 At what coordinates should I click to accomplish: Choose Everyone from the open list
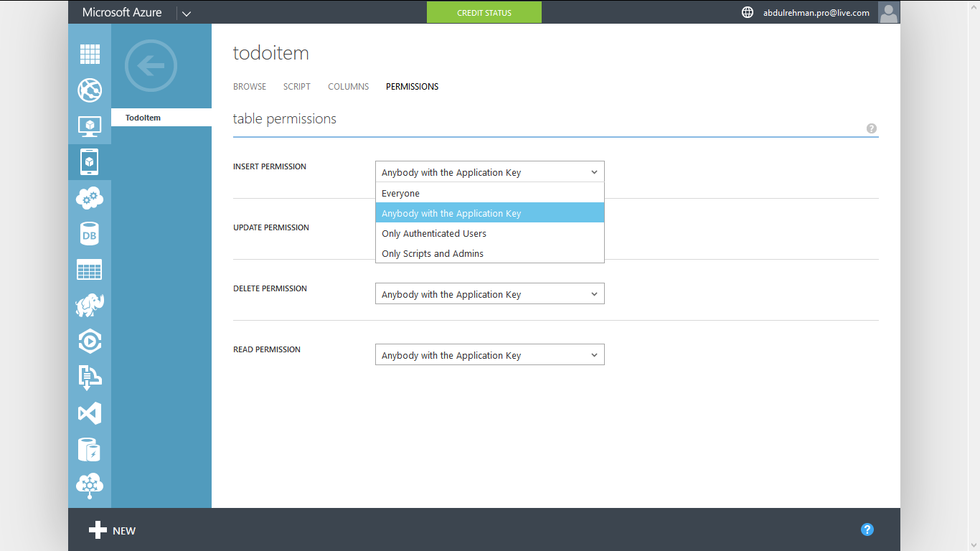pos(490,193)
